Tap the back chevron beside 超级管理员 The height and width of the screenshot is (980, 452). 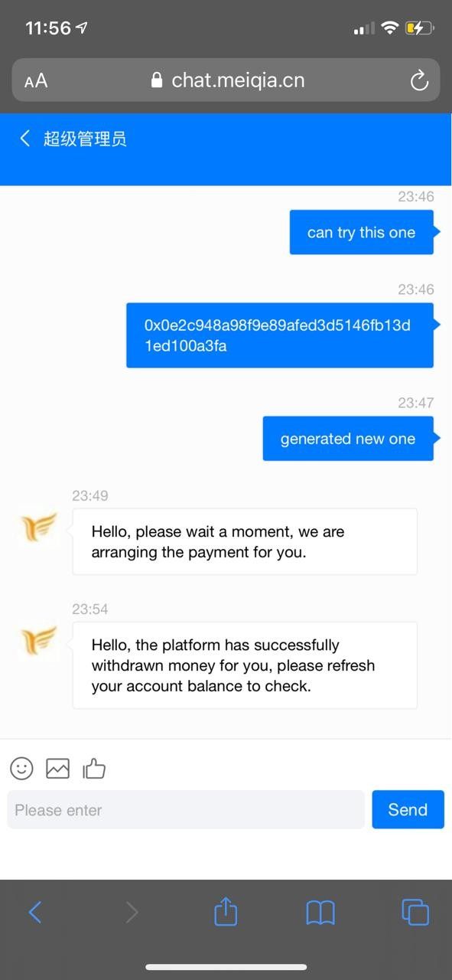tap(25, 139)
